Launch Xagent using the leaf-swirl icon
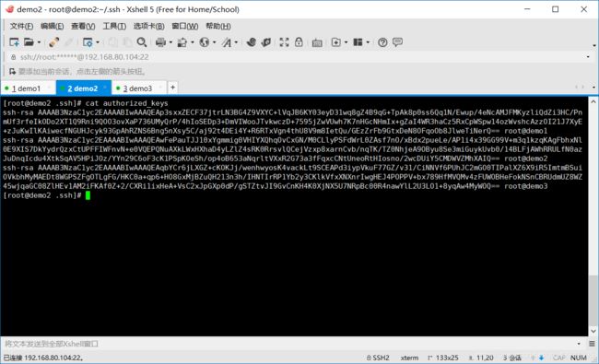Viewport: 599px width, 364px height. 266,42
